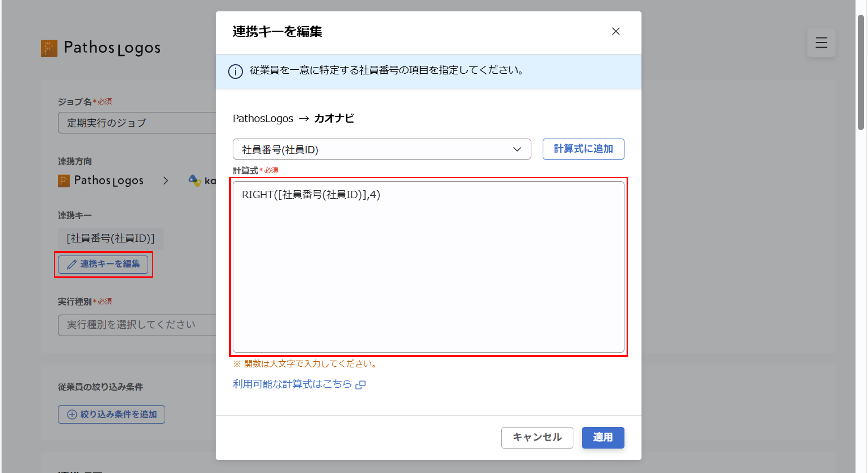Click the page's vertical scrollbar thumb
Screen dimensions: 868x473
[x=861, y=71]
